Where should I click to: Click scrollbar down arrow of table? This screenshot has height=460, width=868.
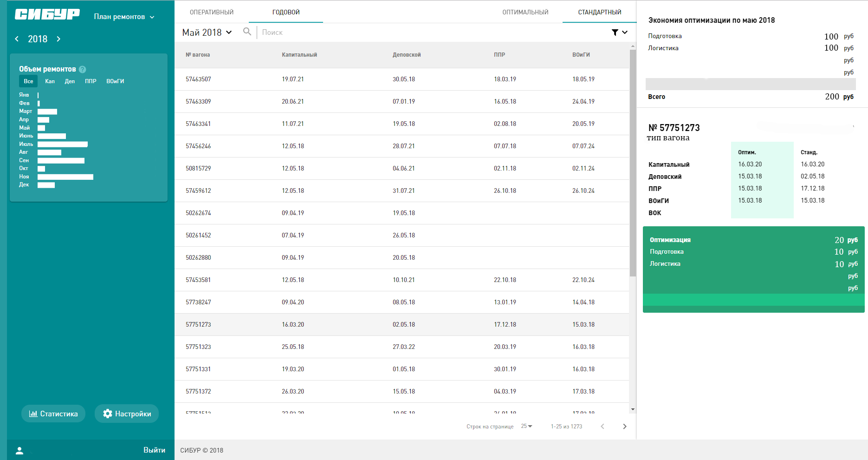click(633, 409)
